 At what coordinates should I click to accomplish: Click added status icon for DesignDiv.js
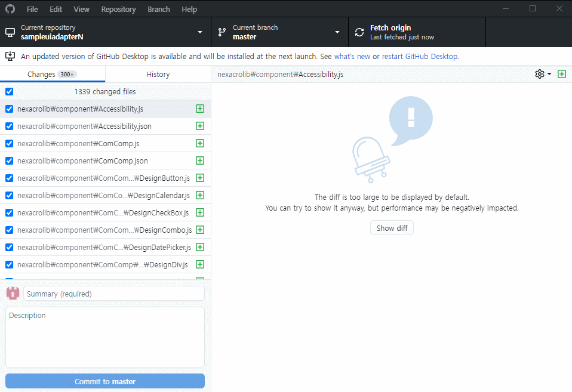(200, 265)
